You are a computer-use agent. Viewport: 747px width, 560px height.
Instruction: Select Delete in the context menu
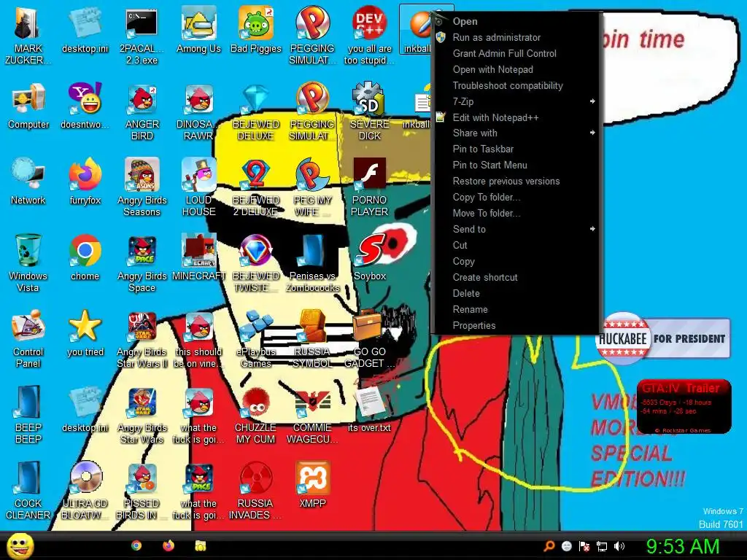516,293
